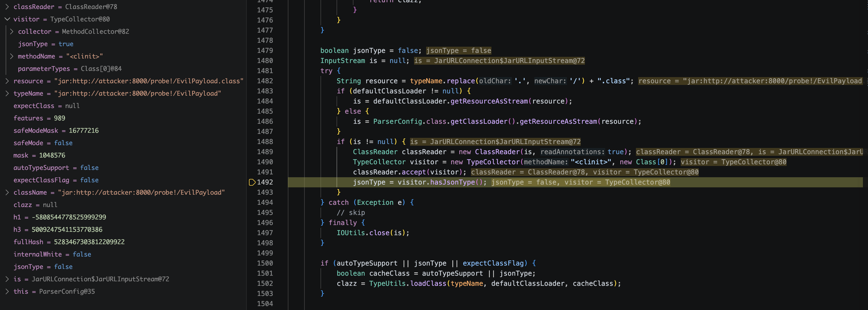
Task: Click inline hint 'jsonType = false' on line 1479
Action: [x=459, y=50]
